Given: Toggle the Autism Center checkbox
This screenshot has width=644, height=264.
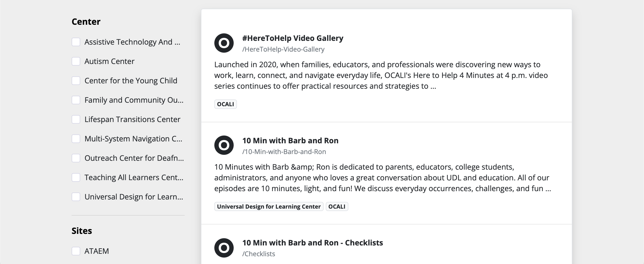Looking at the screenshot, I should 76,61.
